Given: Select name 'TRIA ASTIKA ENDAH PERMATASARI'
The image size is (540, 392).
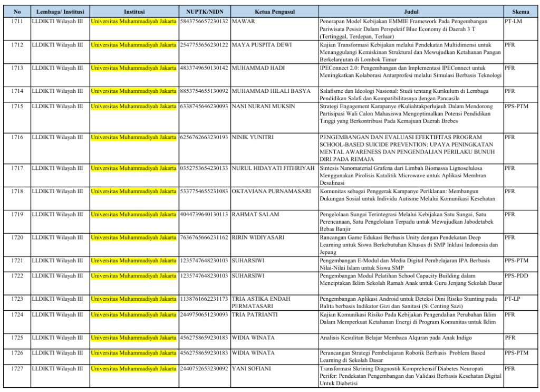Looking at the screenshot, I should click(x=261, y=302).
